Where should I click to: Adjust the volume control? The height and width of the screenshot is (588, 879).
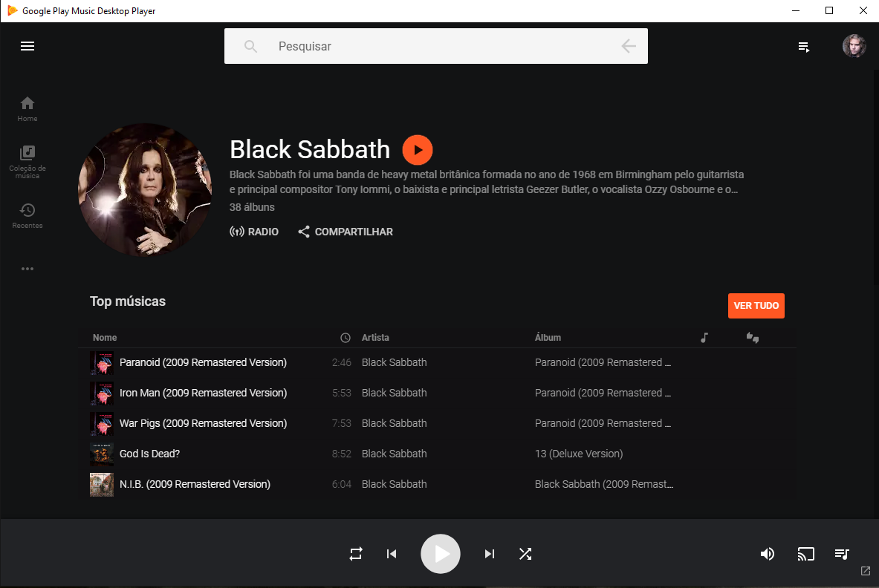click(x=768, y=554)
